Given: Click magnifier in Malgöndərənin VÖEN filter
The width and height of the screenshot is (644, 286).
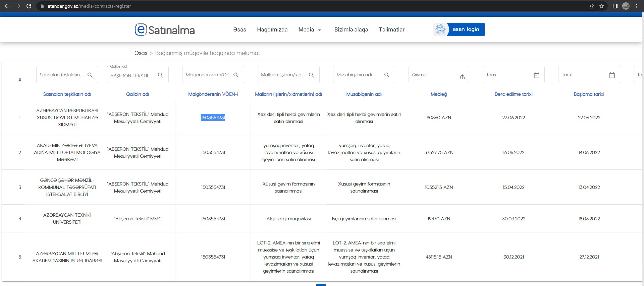Looking at the screenshot, I should (x=236, y=75).
